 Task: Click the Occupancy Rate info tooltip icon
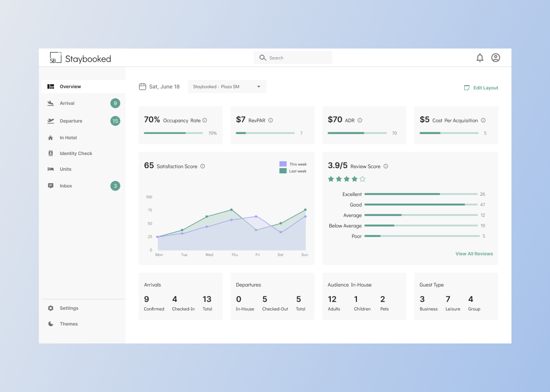205,120
